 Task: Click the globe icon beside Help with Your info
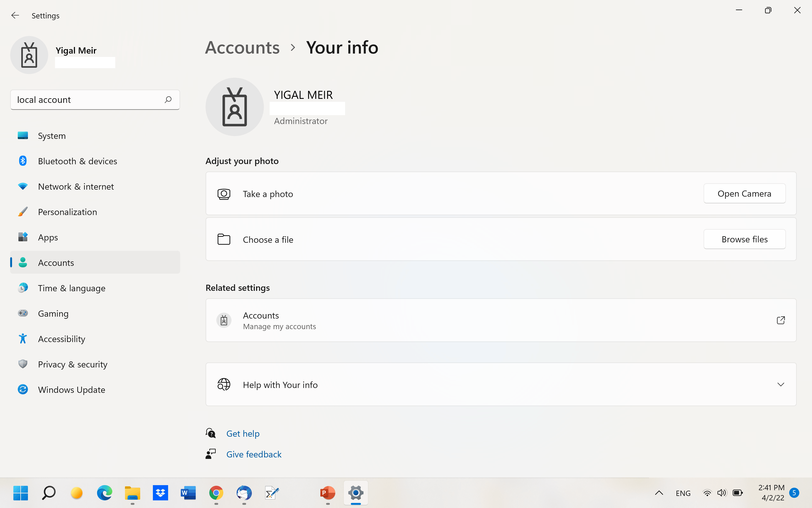(224, 384)
